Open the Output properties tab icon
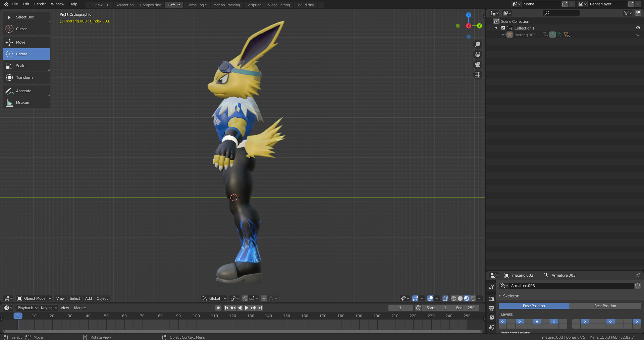Viewport: 644px width, 340px height. pos(491,308)
